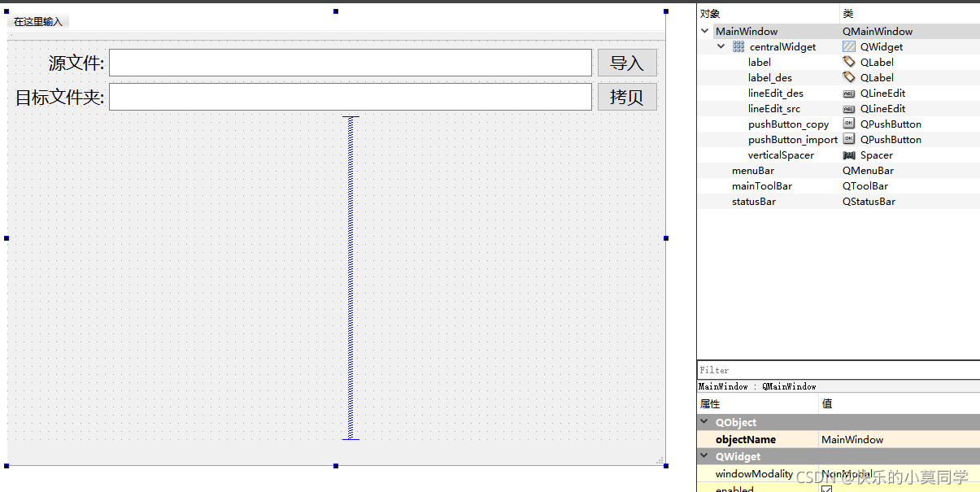
Task: Collapse the centralWidget tree node
Action: click(x=721, y=47)
